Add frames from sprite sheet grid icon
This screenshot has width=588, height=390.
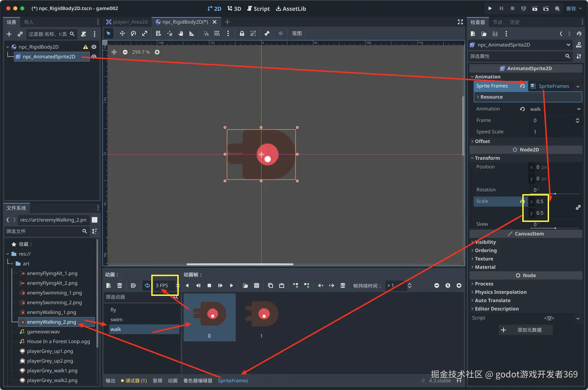pyautogui.click(x=257, y=285)
